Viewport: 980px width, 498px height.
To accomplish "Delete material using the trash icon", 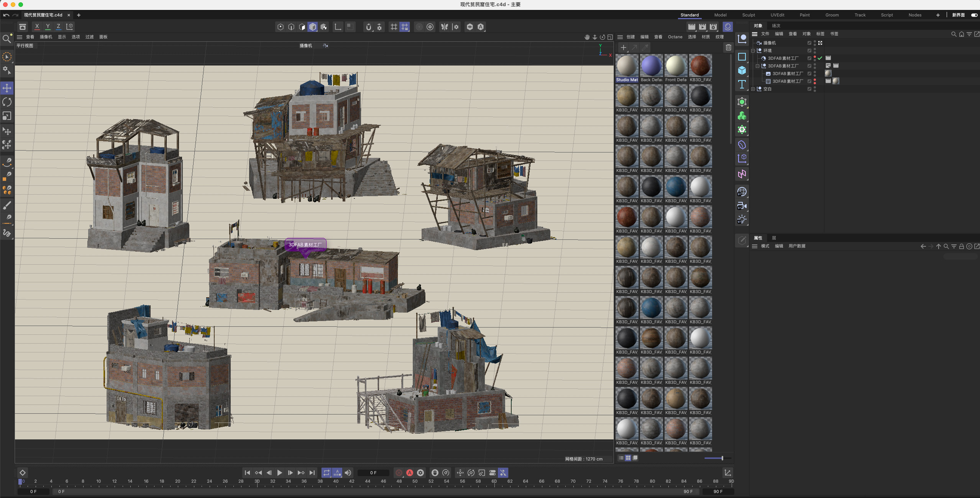I will click(728, 48).
